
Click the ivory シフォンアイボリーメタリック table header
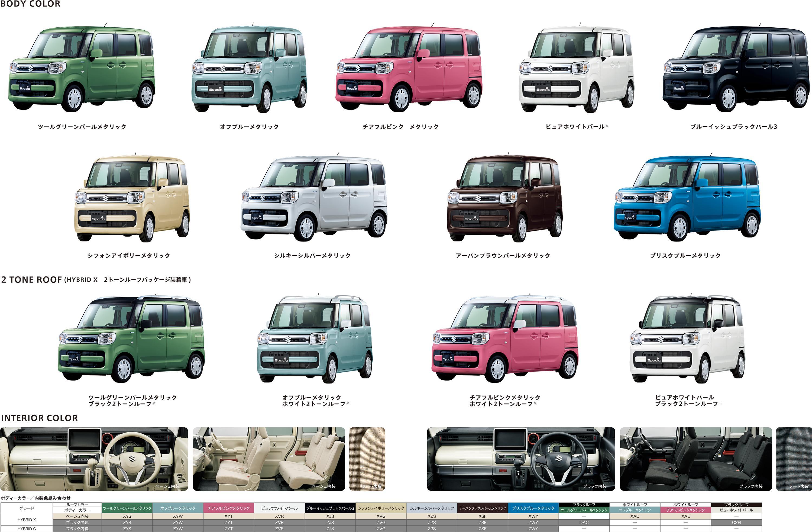[381, 508]
